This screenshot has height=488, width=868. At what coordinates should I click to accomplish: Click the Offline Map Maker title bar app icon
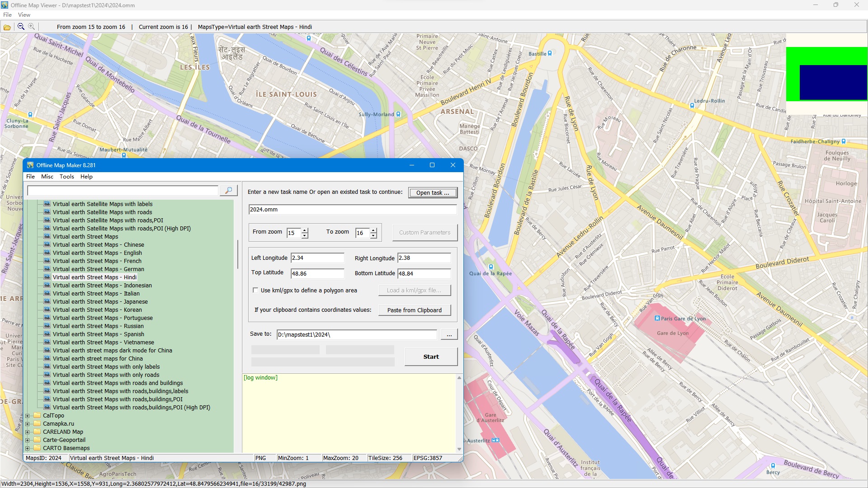pos(30,165)
